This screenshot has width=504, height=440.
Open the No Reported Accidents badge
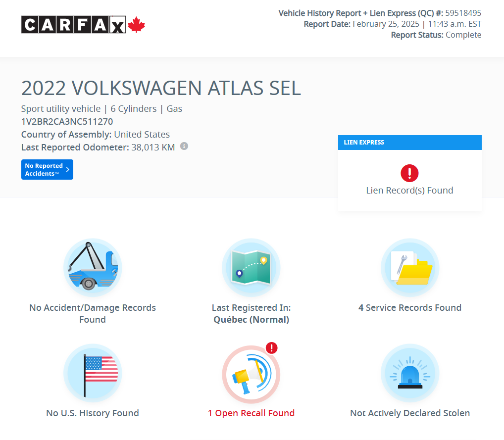click(47, 169)
